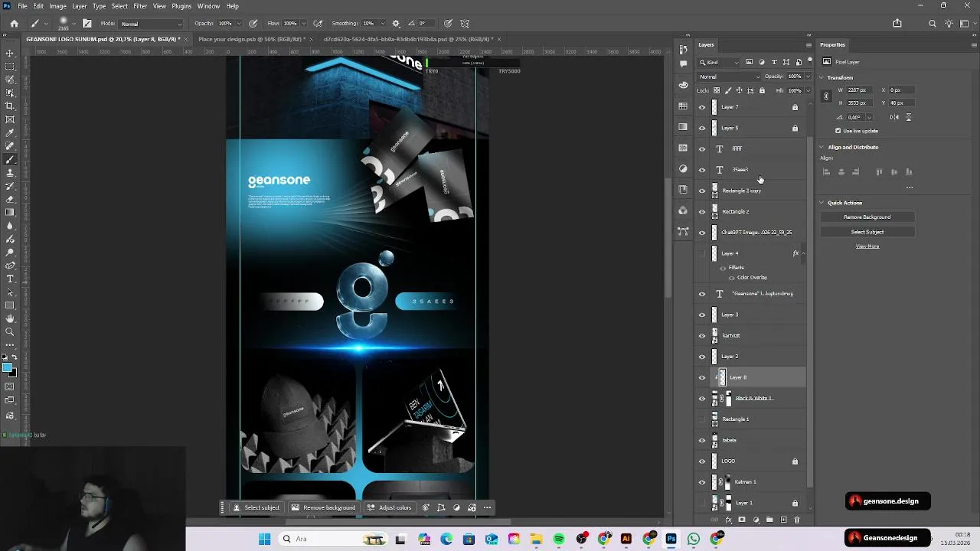
Task: Hide Layer 5 using its eye icon
Action: pos(702,128)
